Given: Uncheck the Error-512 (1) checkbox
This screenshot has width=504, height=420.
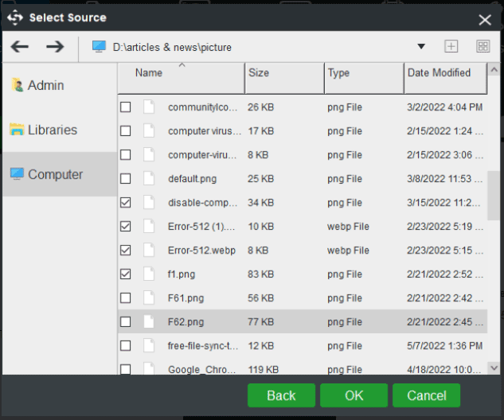Looking at the screenshot, I should click(125, 227).
